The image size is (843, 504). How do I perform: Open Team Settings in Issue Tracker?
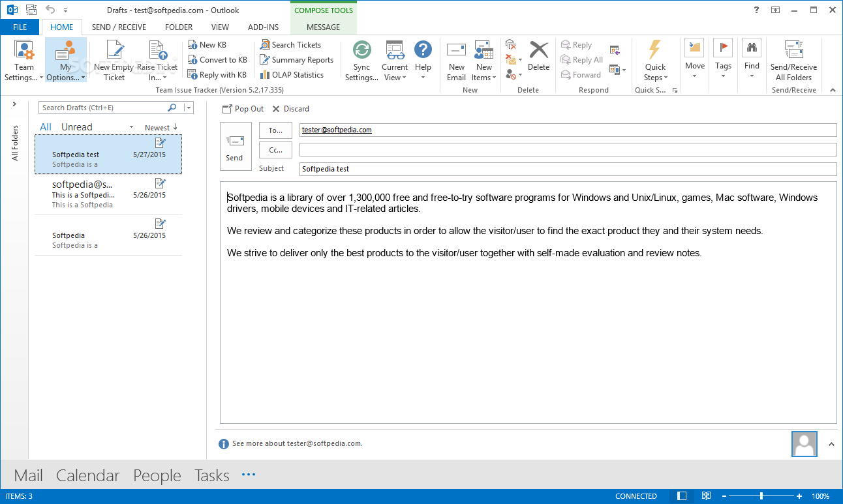[24, 61]
